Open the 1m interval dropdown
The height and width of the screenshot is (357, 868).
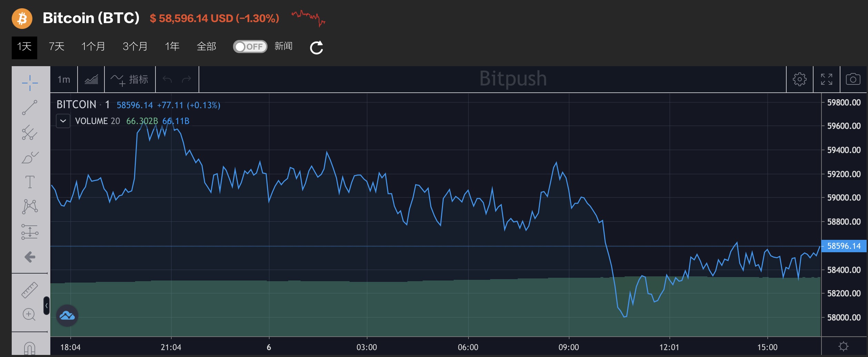tap(64, 80)
